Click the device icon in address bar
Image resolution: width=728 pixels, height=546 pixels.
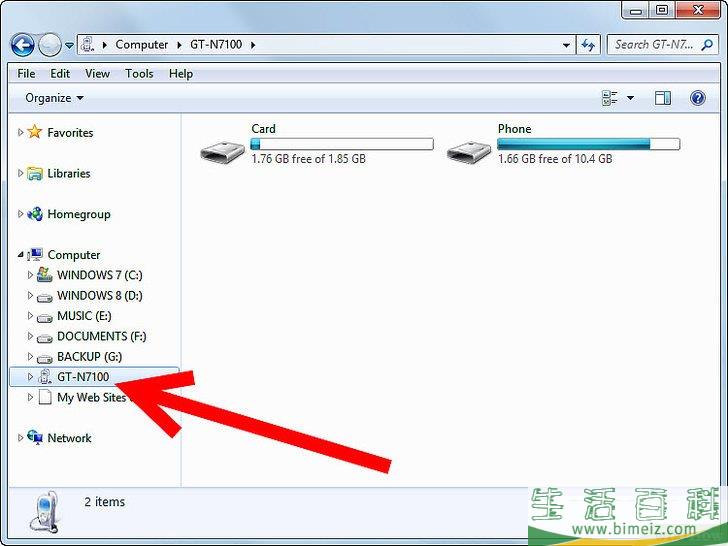(x=88, y=45)
